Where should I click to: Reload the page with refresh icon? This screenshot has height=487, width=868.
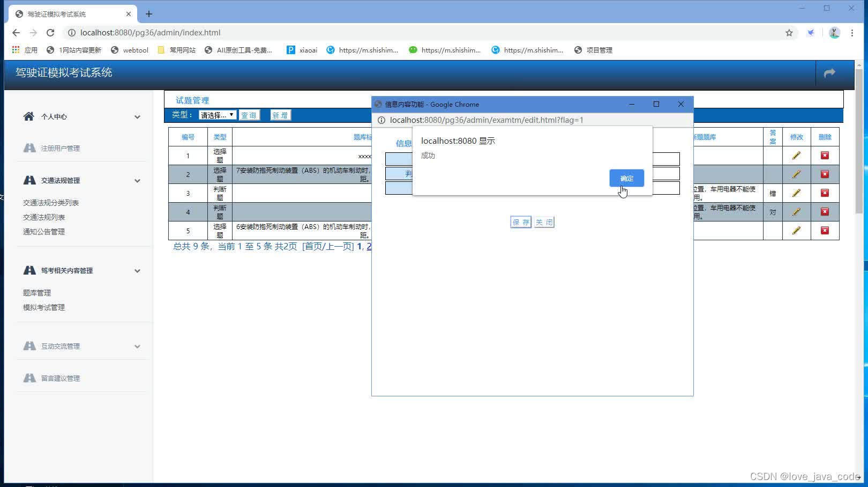tap(50, 33)
